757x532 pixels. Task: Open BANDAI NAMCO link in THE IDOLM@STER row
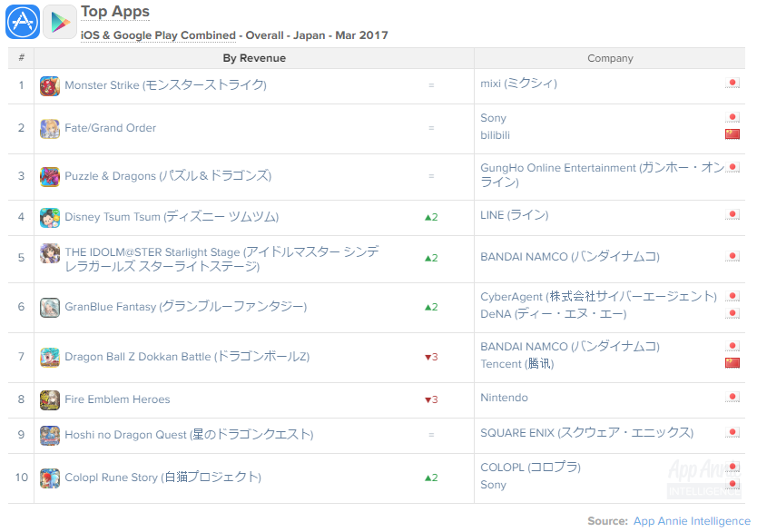570,256
